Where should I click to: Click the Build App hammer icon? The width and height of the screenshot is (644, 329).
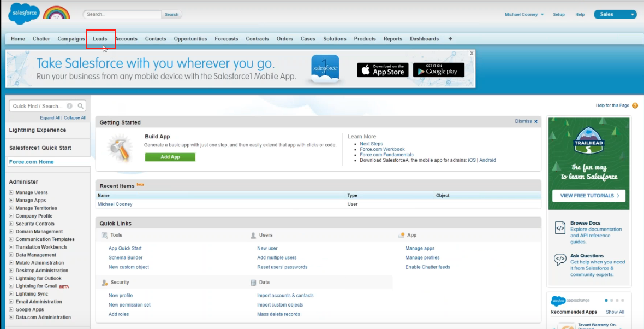tap(120, 148)
